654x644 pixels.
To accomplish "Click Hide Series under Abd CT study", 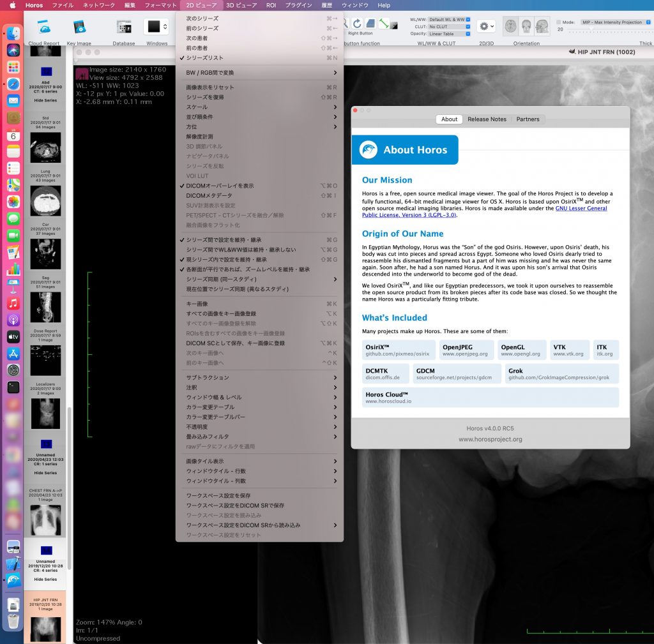I will pyautogui.click(x=45, y=100).
